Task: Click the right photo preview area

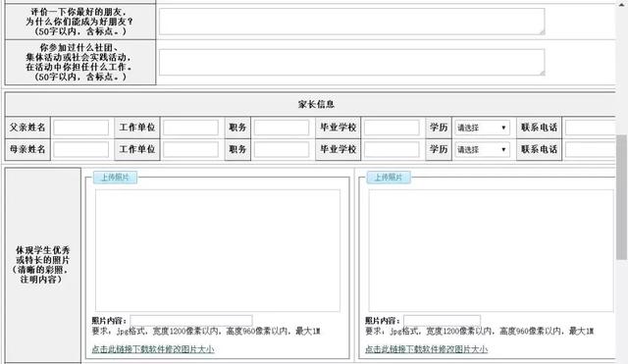Action: [491, 250]
